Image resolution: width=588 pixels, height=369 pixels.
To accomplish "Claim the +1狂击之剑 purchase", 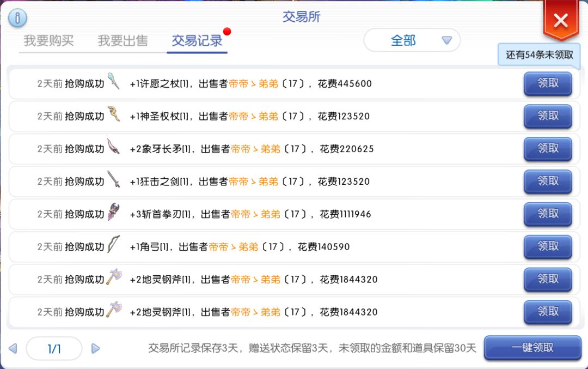I will click(548, 182).
